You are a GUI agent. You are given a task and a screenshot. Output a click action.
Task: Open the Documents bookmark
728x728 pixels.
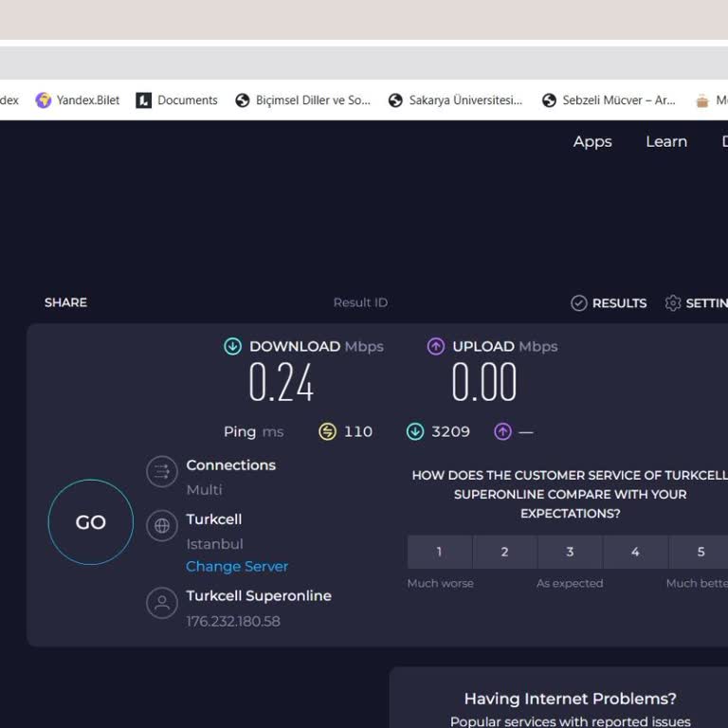click(176, 100)
